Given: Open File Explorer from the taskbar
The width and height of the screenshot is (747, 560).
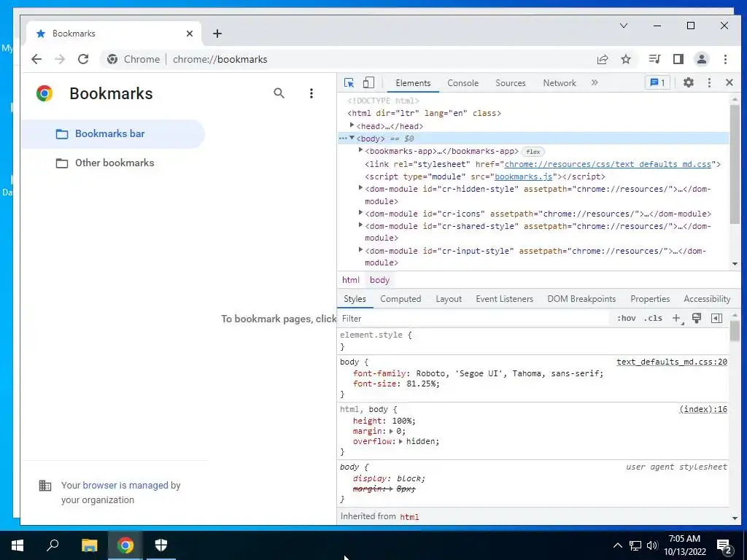Looking at the screenshot, I should [89, 545].
